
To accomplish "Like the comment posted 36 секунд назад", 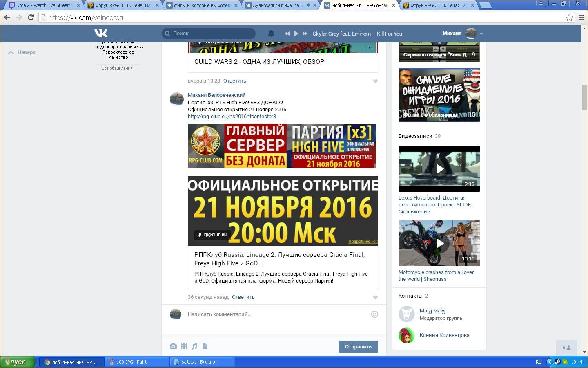I will point(375,297).
